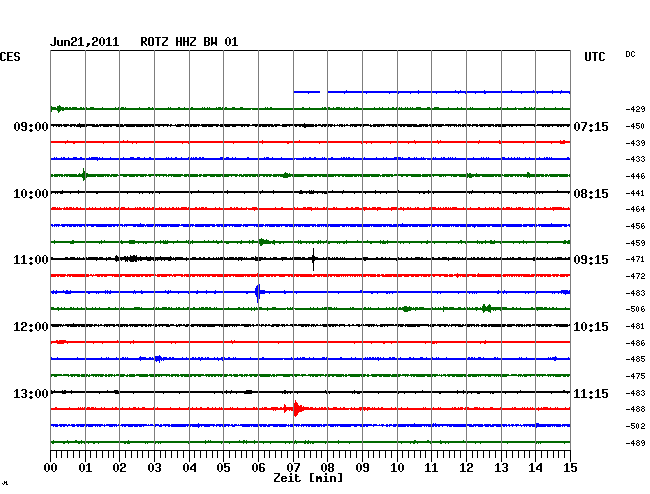The image size is (650, 494).
Task: Click the blue seismic burst near minute 06
Action: click(x=258, y=293)
